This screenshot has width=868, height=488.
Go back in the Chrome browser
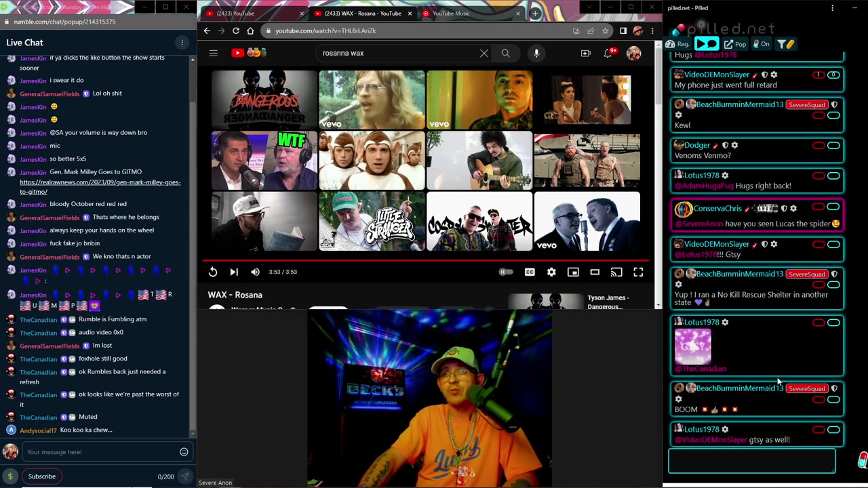[x=207, y=30]
